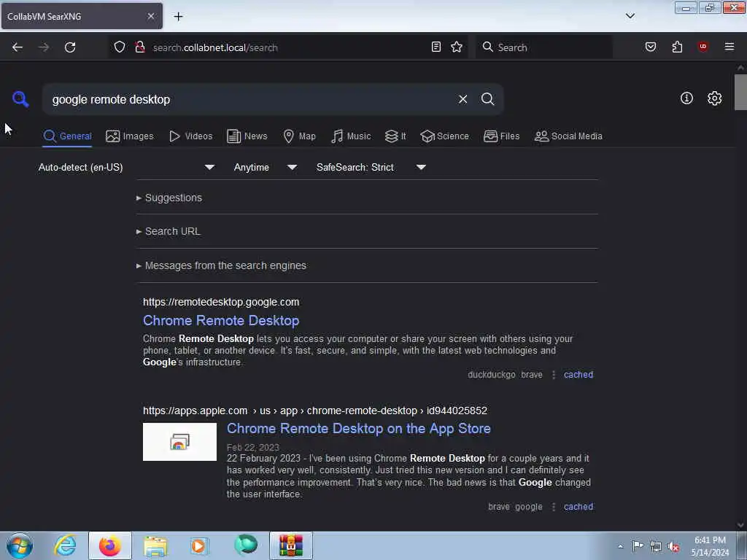Open Chrome Remote Desktop on the App Store

[358, 429]
